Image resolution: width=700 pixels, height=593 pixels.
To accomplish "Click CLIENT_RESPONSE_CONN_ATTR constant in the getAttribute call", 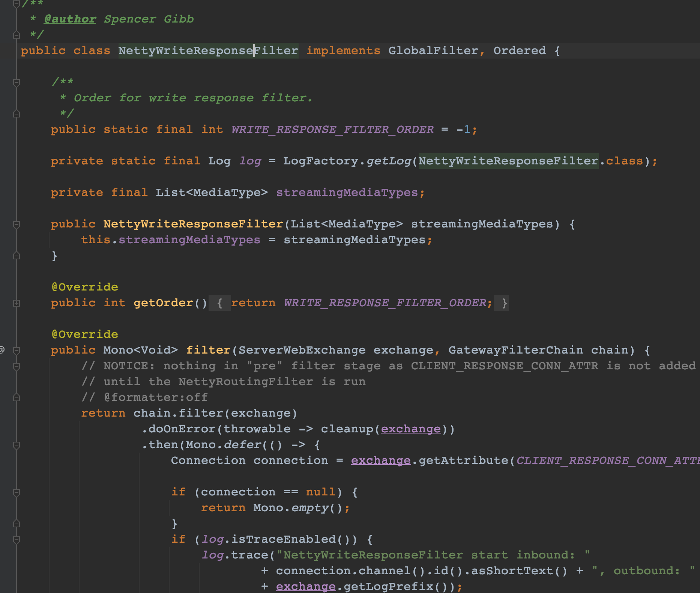I will click(x=608, y=461).
